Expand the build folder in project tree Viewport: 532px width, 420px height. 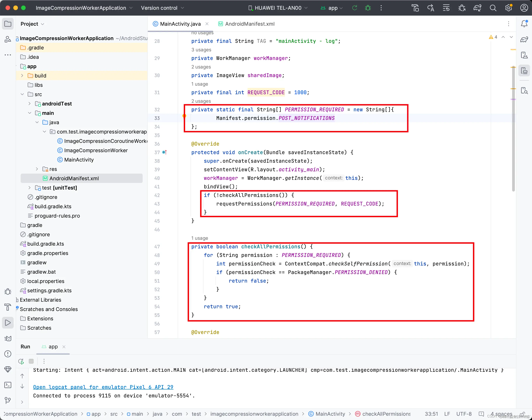22,76
